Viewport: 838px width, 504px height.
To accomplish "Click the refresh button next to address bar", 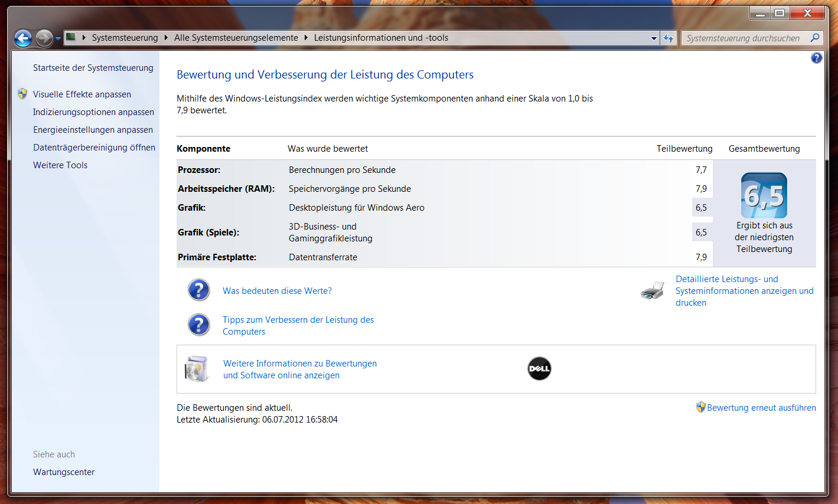I will [669, 38].
